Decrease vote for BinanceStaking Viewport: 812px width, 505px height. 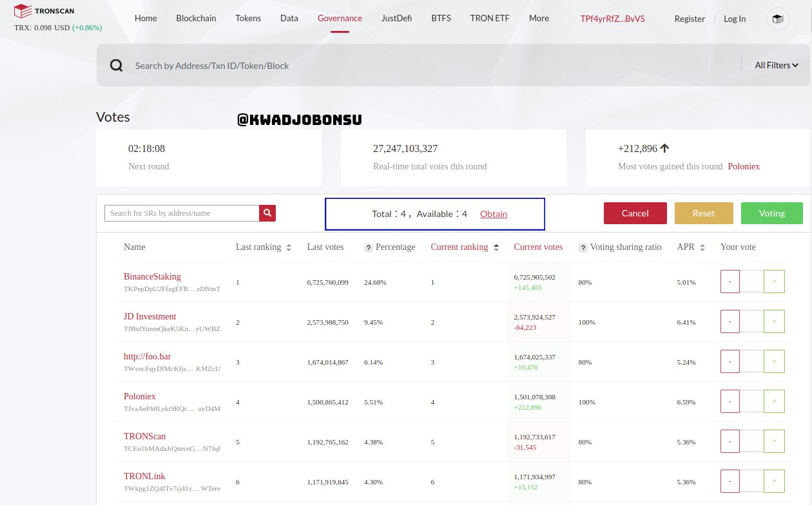(730, 281)
